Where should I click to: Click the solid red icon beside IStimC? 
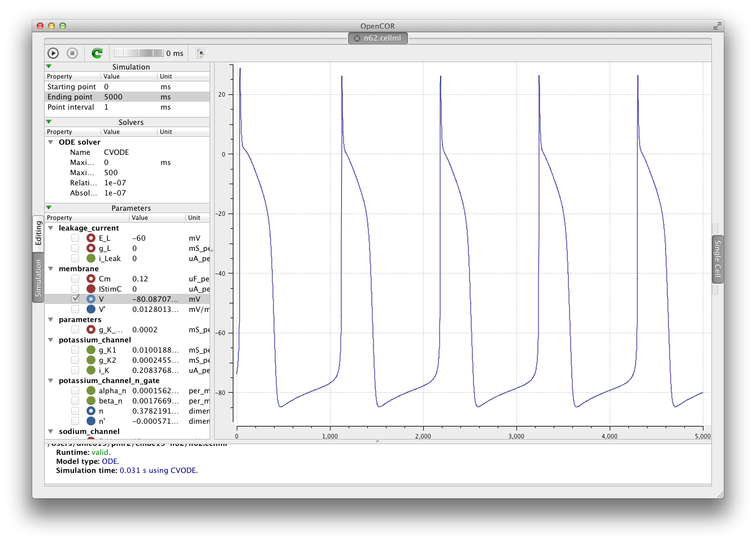point(91,289)
